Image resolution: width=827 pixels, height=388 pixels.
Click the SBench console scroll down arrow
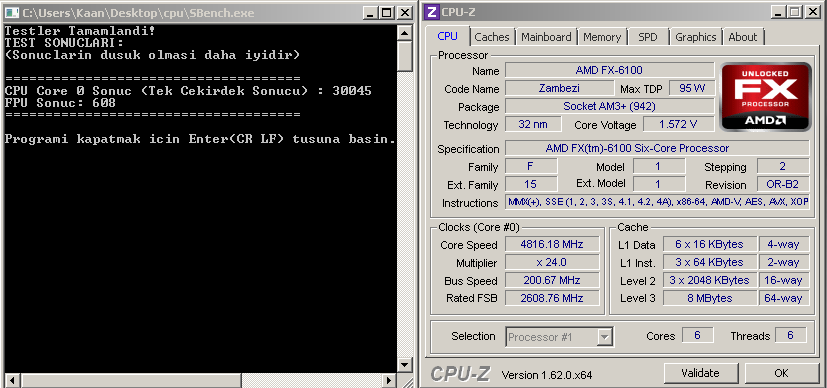[x=405, y=364]
